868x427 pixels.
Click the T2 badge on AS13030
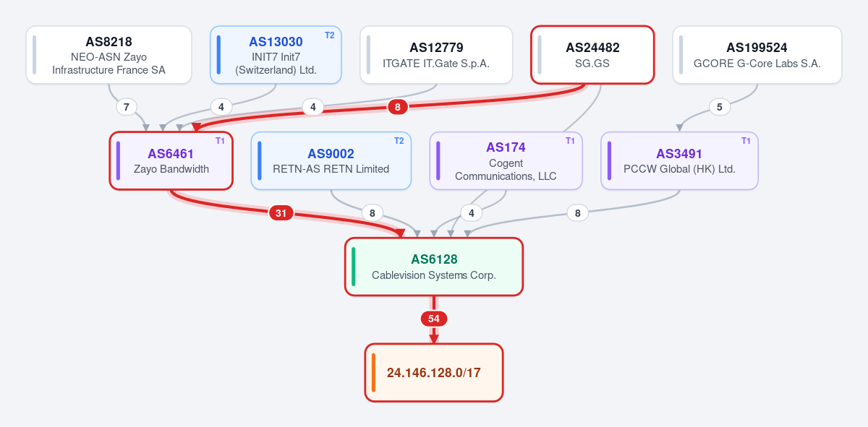click(x=329, y=35)
